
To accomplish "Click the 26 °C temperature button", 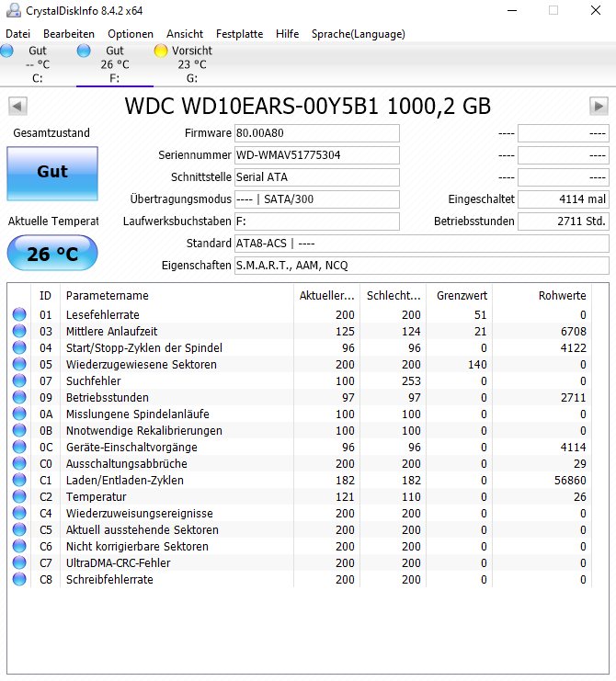I will [x=52, y=254].
